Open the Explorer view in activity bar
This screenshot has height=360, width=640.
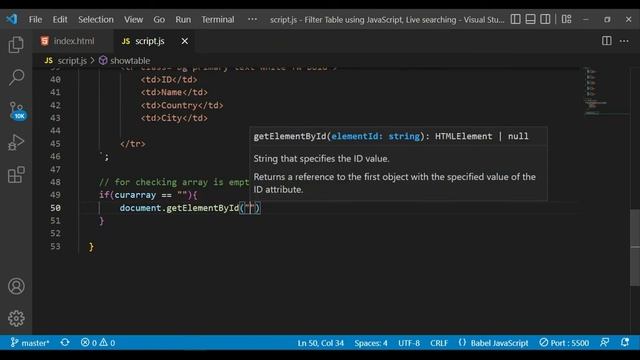16,44
